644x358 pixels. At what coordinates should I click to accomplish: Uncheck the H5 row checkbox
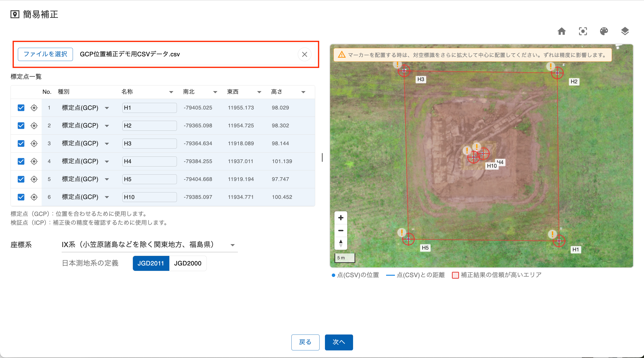click(x=21, y=179)
